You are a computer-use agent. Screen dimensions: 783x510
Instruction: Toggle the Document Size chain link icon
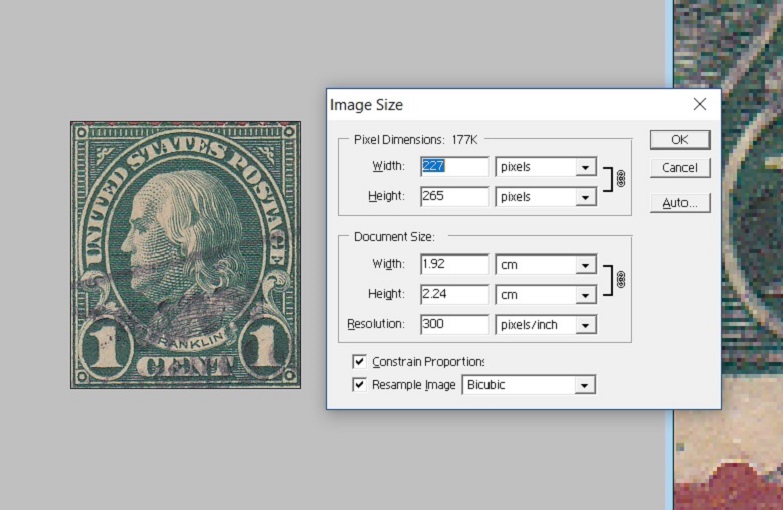(x=621, y=280)
